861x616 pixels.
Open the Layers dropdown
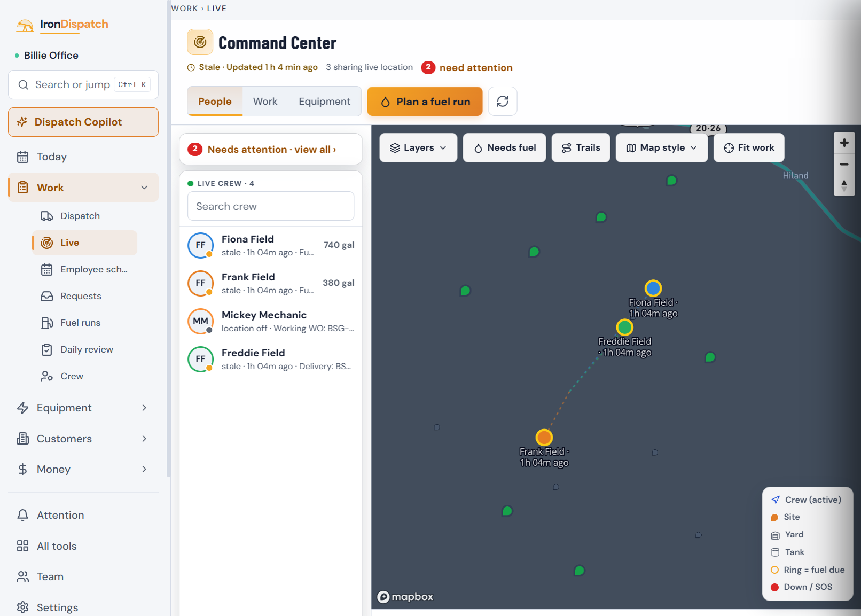[418, 147]
